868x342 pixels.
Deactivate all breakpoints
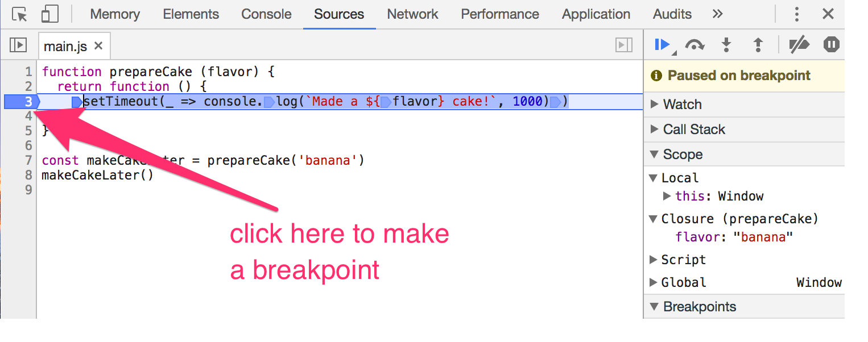(799, 44)
